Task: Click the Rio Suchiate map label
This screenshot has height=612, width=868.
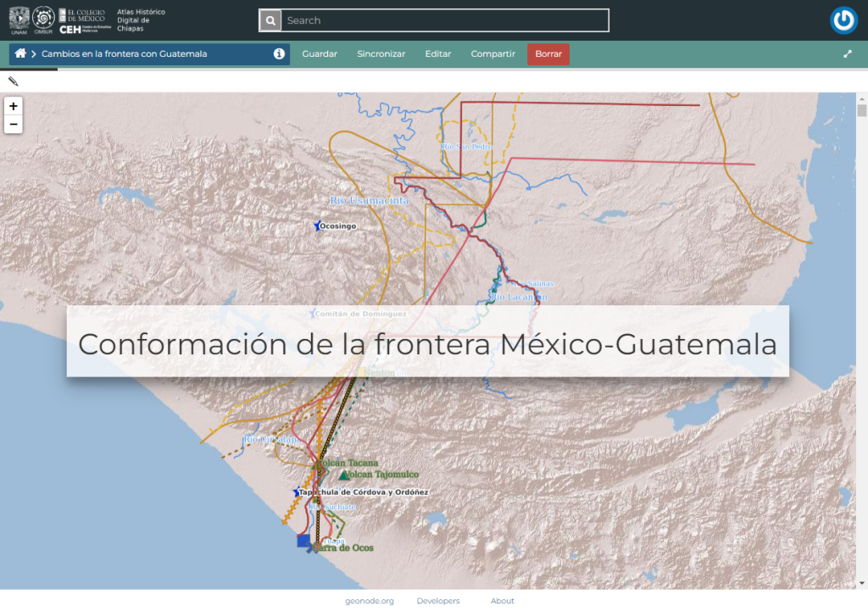Action: [x=332, y=507]
